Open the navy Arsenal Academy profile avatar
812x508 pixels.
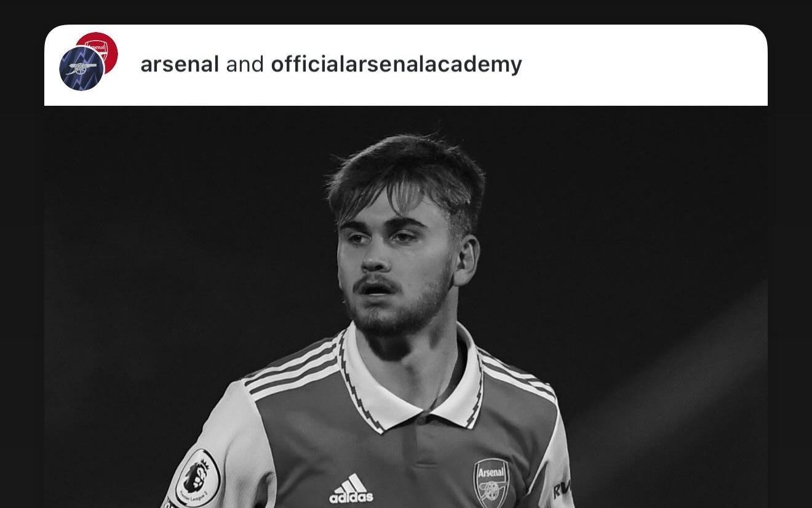(x=81, y=69)
